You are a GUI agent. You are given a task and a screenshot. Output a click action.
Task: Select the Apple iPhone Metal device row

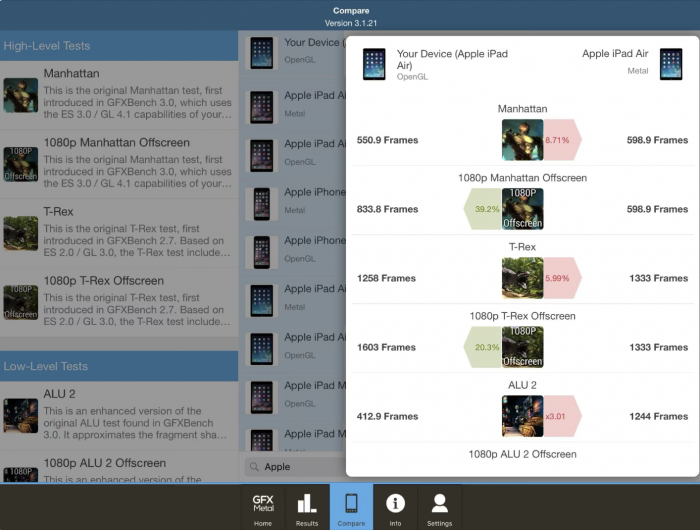[x=294, y=201]
